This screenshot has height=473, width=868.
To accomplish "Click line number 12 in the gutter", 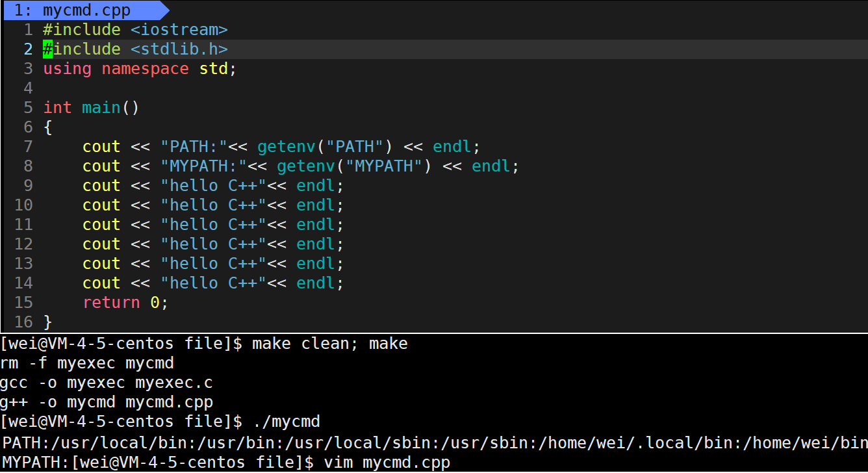I will 23,244.
